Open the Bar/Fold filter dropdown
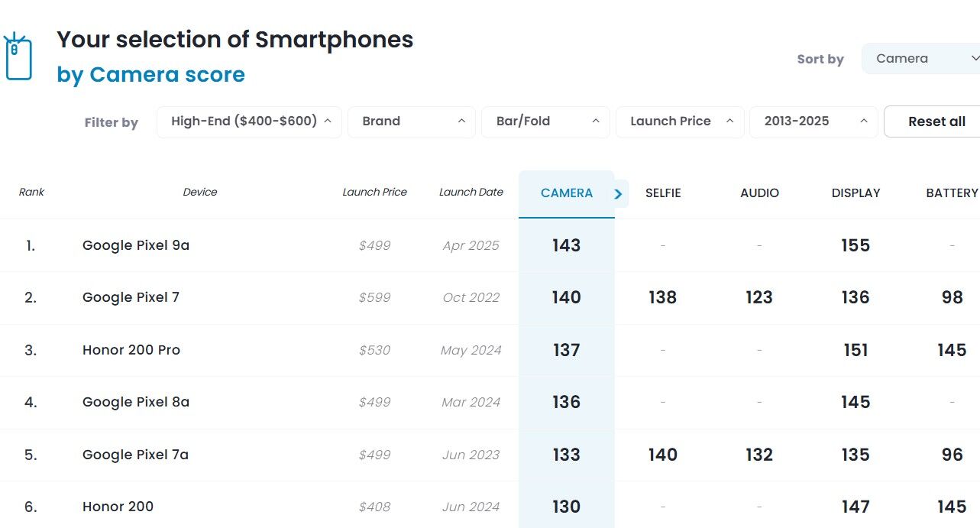980x528 pixels. click(x=545, y=121)
